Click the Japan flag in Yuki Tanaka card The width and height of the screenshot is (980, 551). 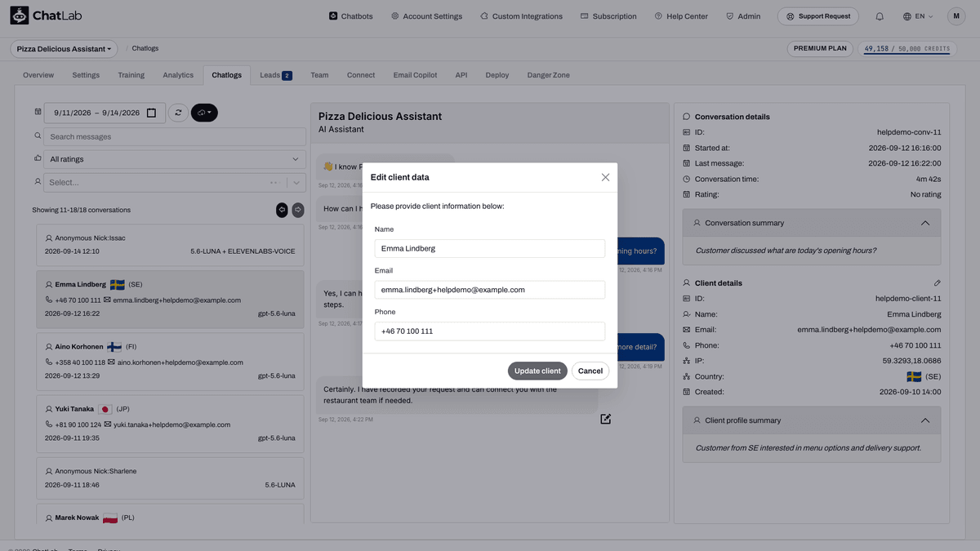coord(105,409)
